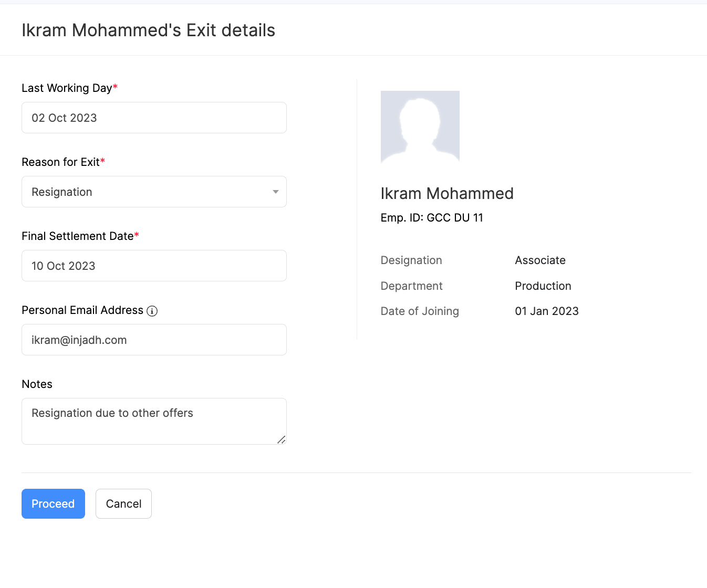
Task: Click the resize handle of the Notes box
Action: click(282, 439)
